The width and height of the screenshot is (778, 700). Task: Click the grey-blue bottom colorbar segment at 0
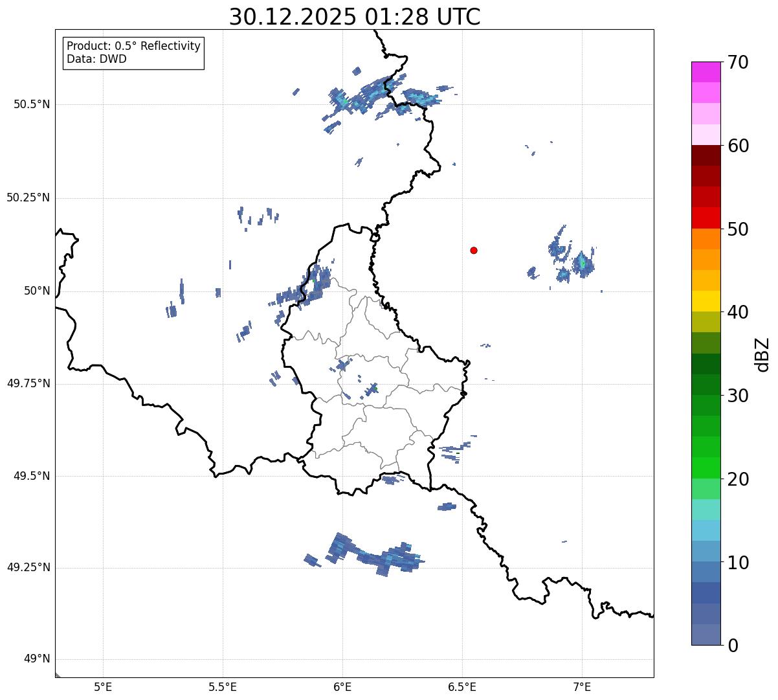pos(706,635)
